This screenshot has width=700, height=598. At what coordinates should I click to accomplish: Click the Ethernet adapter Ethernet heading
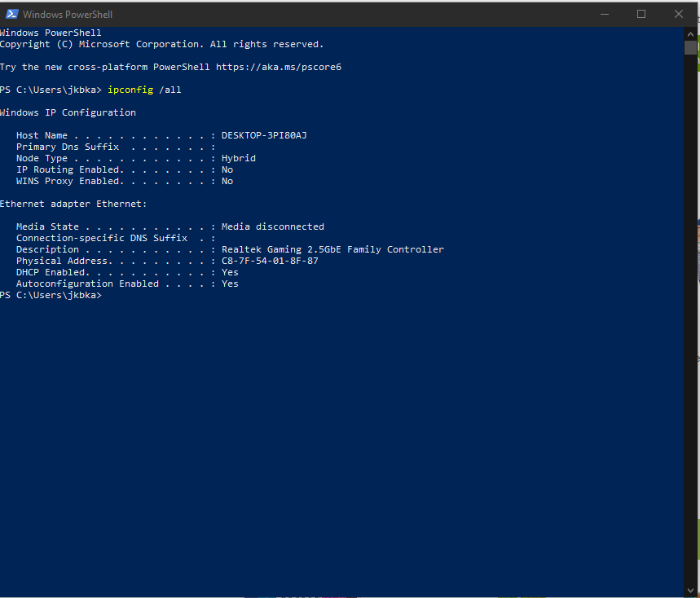coord(73,204)
